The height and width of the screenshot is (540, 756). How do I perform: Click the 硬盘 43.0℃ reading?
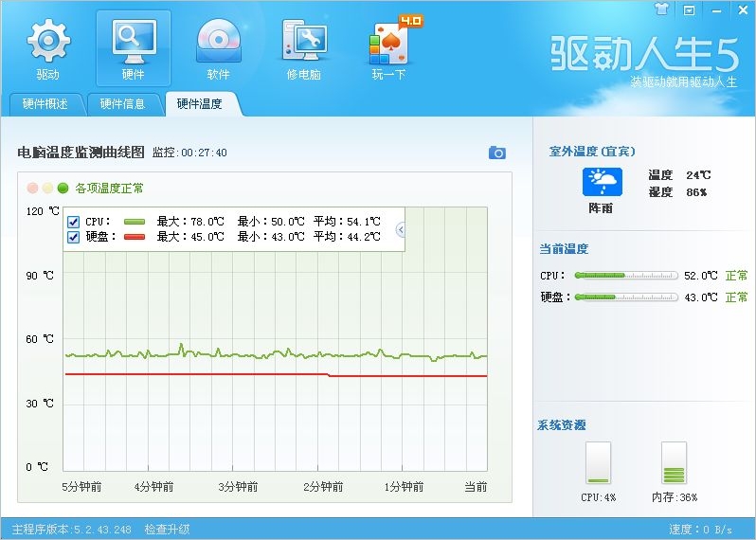(700, 297)
